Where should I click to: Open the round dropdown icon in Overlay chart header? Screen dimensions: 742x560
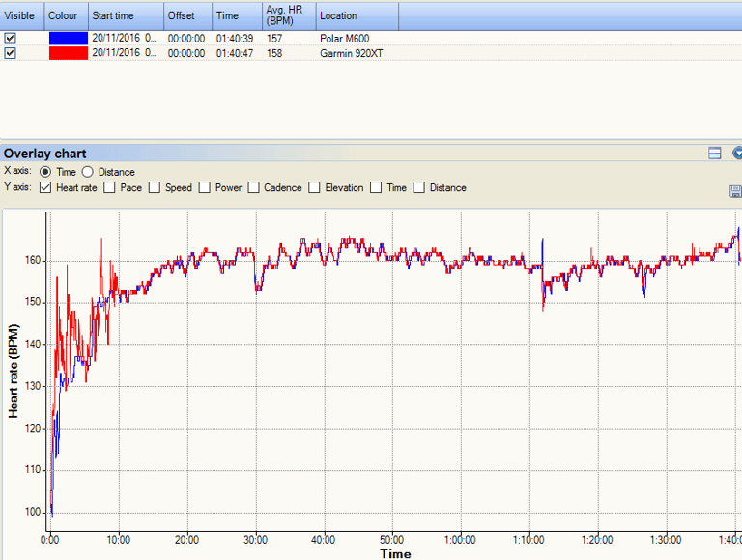[737, 153]
